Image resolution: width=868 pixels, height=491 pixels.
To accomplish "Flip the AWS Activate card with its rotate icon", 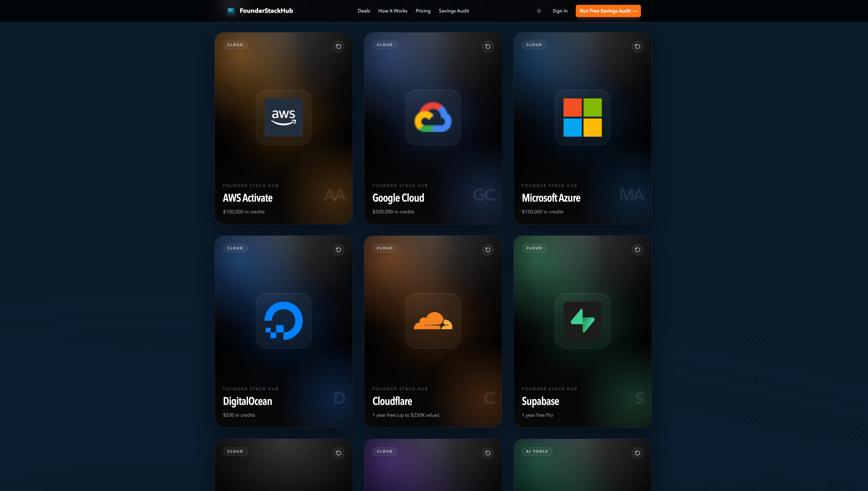I will click(338, 46).
